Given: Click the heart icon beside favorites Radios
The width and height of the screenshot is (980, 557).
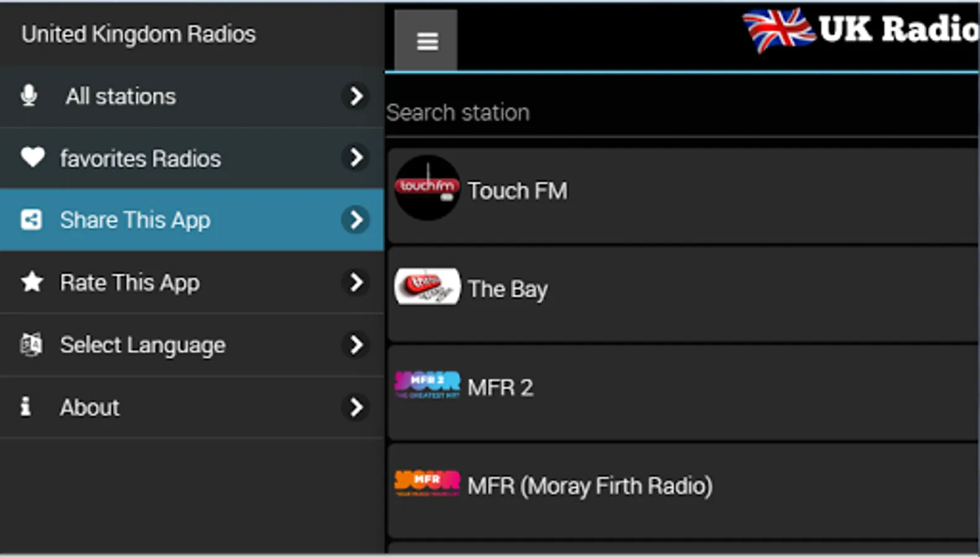Looking at the screenshot, I should tap(33, 157).
